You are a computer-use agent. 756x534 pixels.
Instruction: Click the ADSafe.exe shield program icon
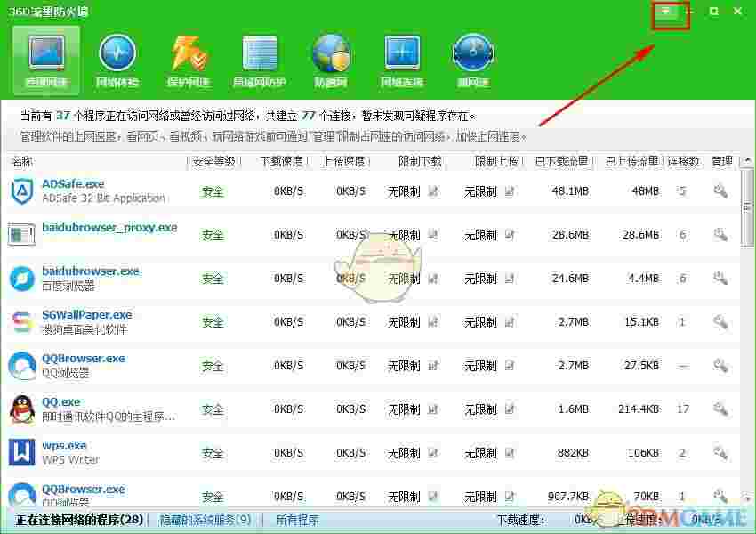22,191
